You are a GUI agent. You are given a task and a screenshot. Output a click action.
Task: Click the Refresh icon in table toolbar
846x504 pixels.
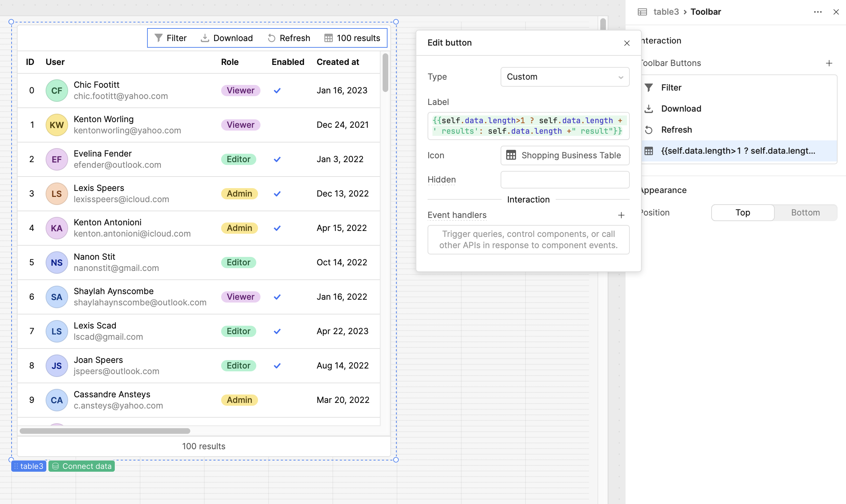click(x=271, y=38)
